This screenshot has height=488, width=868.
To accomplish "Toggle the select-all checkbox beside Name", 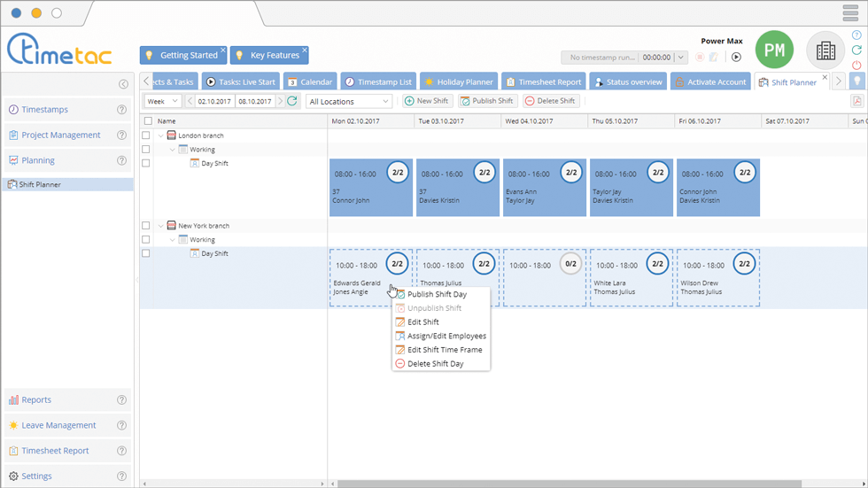I will point(148,121).
